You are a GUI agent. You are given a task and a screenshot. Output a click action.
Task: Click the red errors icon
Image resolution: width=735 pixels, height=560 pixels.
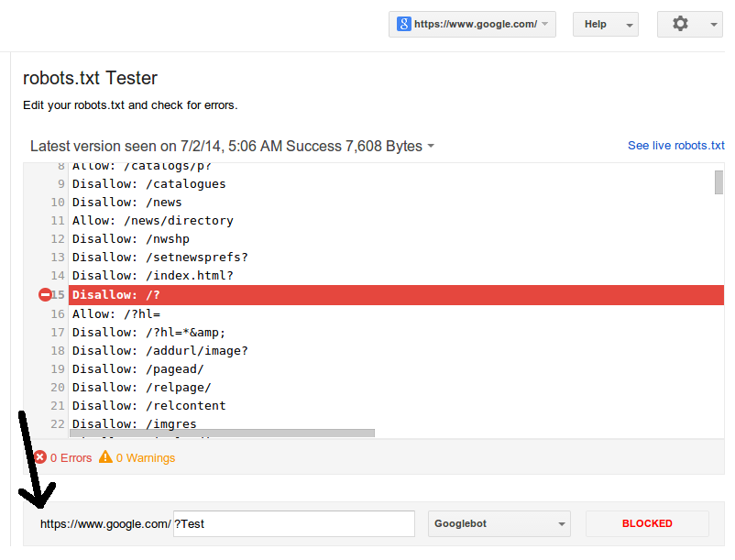pos(40,457)
